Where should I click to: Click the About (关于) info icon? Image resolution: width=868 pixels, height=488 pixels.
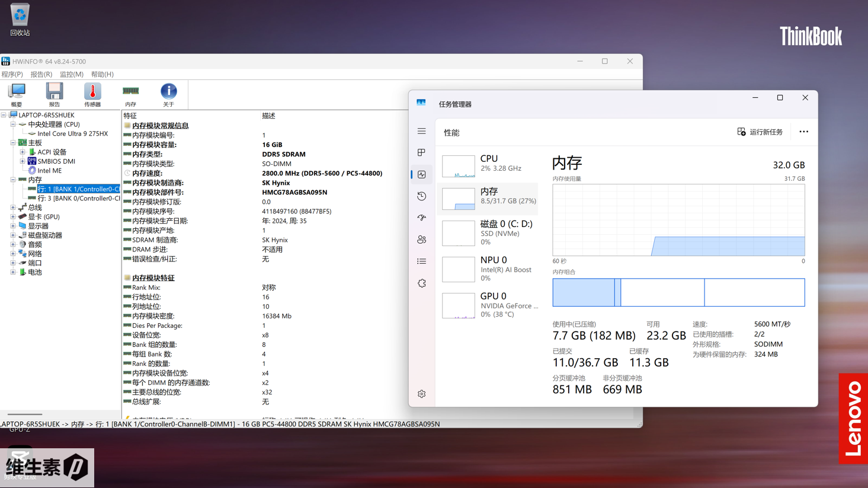168,94
